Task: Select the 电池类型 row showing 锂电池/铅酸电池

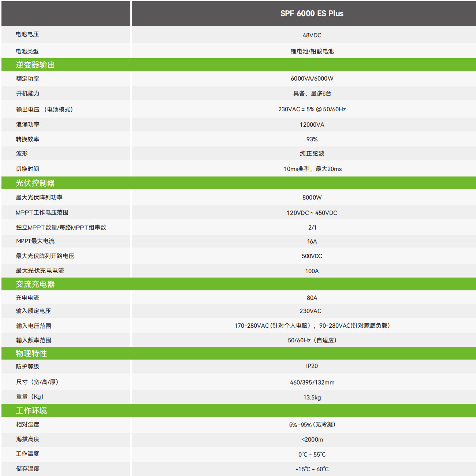Action: pos(311,51)
